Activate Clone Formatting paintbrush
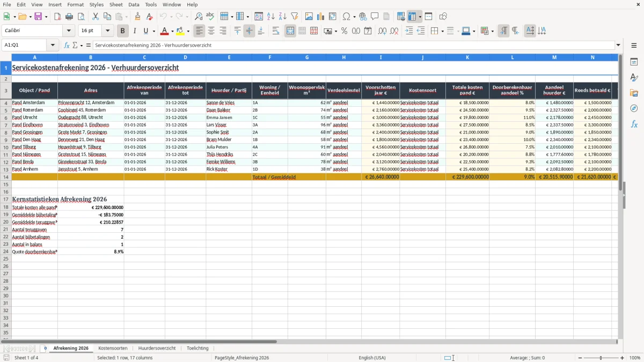644x362 pixels. (138, 17)
